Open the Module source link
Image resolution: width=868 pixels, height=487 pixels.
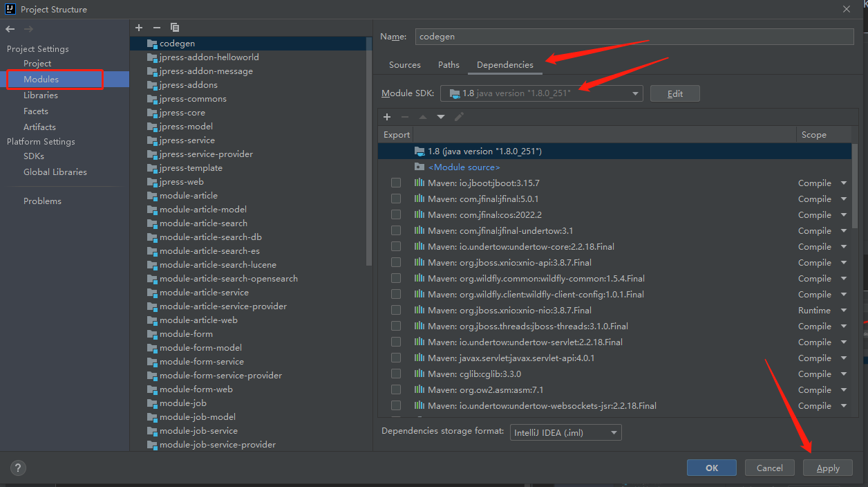pyautogui.click(x=464, y=167)
